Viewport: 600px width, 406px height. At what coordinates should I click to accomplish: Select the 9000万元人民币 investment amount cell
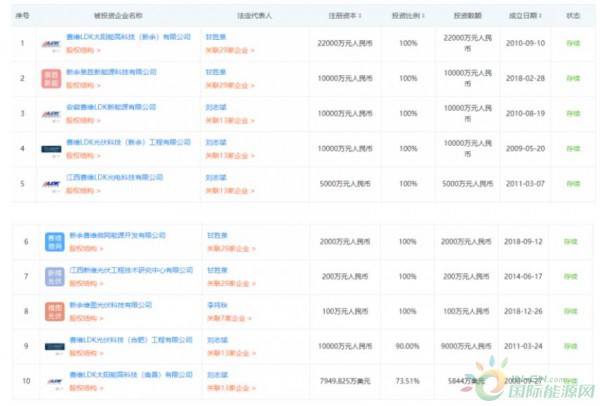466,346
